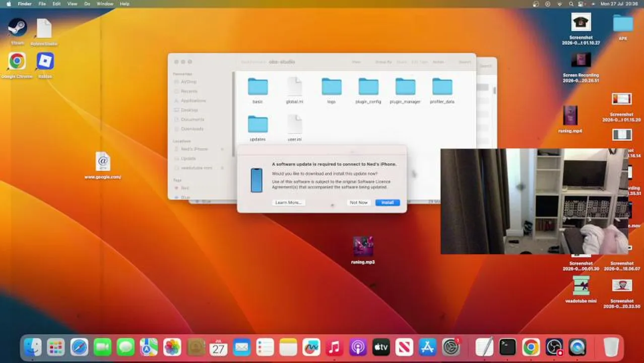
Task: Open the Window menu
Action: (x=105, y=4)
